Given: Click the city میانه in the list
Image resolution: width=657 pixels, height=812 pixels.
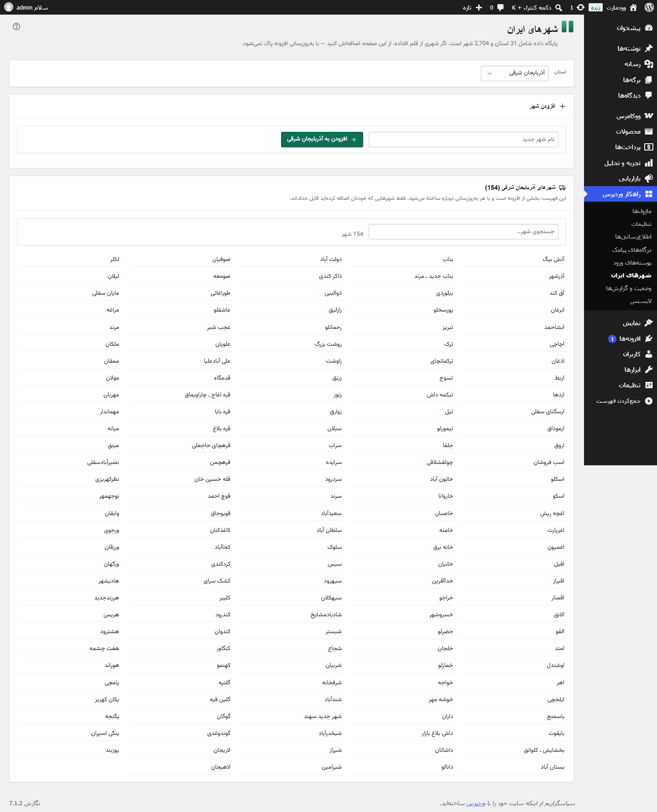Looking at the screenshot, I should 113,429.
